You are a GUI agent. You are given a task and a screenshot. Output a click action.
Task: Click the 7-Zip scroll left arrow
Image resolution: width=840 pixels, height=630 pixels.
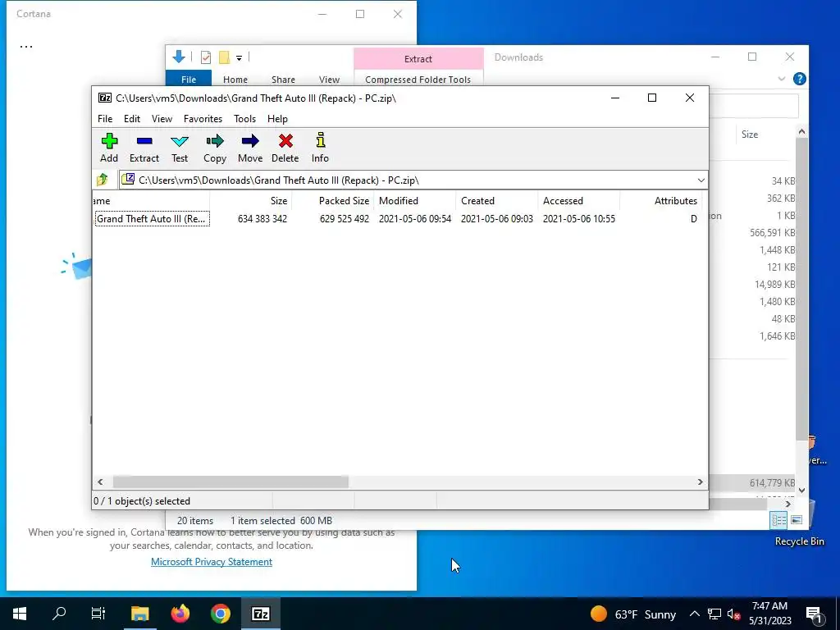point(100,482)
